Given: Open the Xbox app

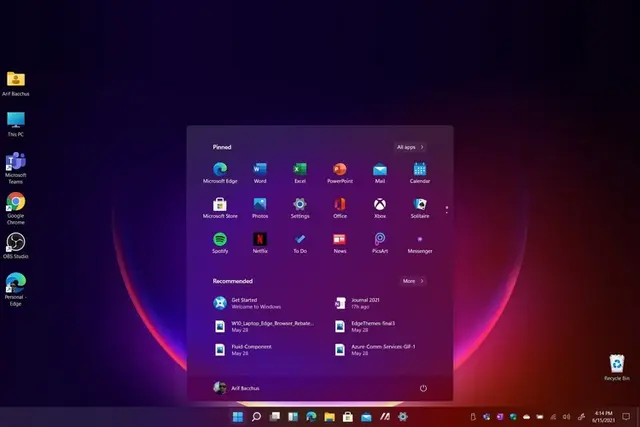Looking at the screenshot, I should point(380,208).
